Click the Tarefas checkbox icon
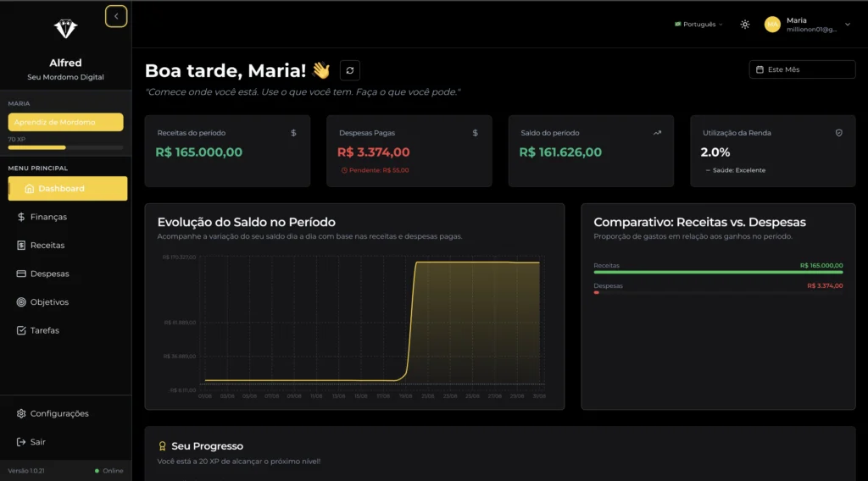The image size is (868, 481). 21,330
